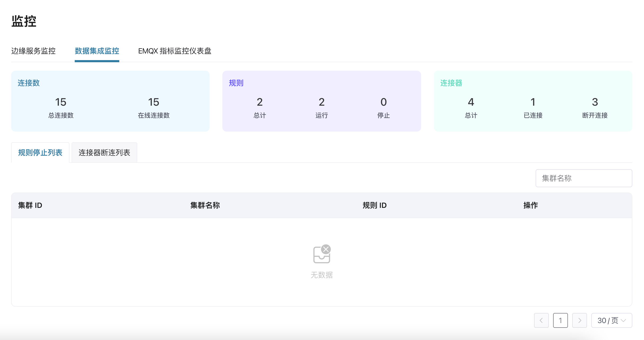Click the next page arrow
The image size is (644, 340).
coord(579,320)
